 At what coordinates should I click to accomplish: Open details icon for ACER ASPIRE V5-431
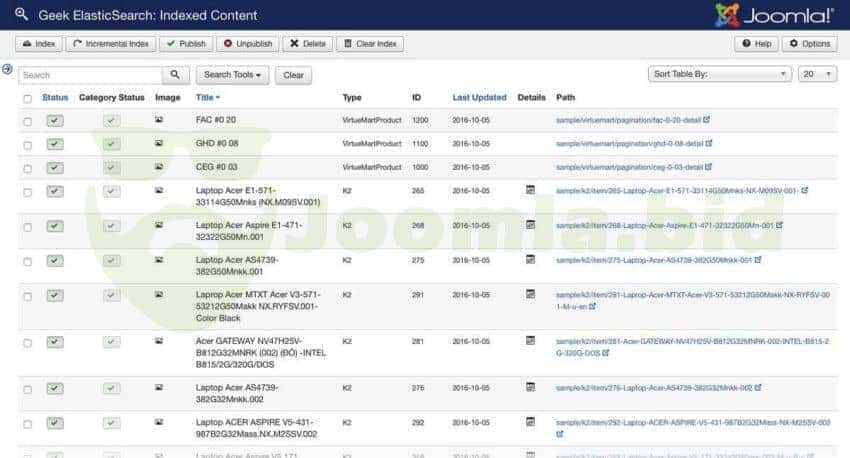(x=531, y=422)
